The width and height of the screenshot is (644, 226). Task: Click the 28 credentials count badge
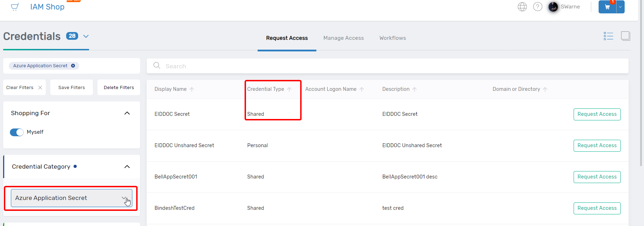click(72, 36)
